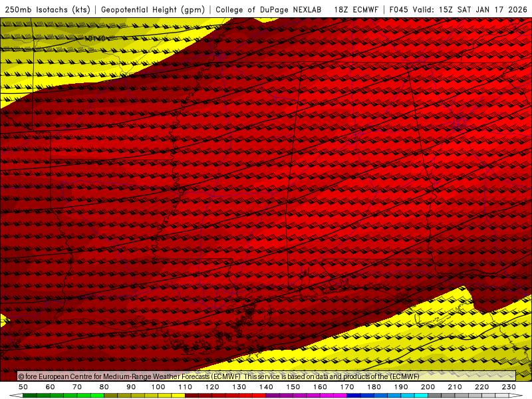This screenshot has height=399, width=532.
Task: Click the 140 label on the legend
Action: [x=266, y=387]
